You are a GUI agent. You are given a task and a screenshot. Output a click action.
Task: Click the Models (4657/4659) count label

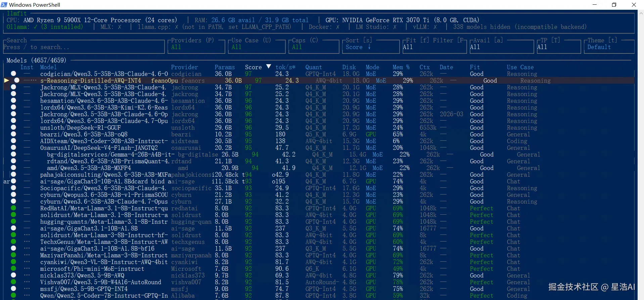37,60
